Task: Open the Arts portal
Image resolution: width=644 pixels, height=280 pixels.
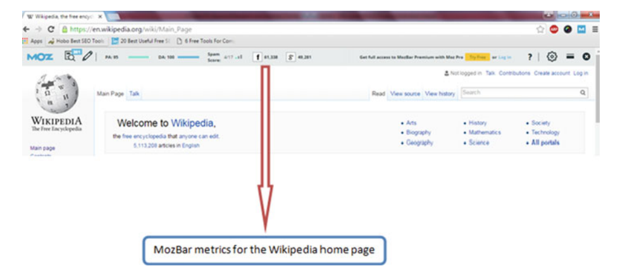Action: pos(411,123)
